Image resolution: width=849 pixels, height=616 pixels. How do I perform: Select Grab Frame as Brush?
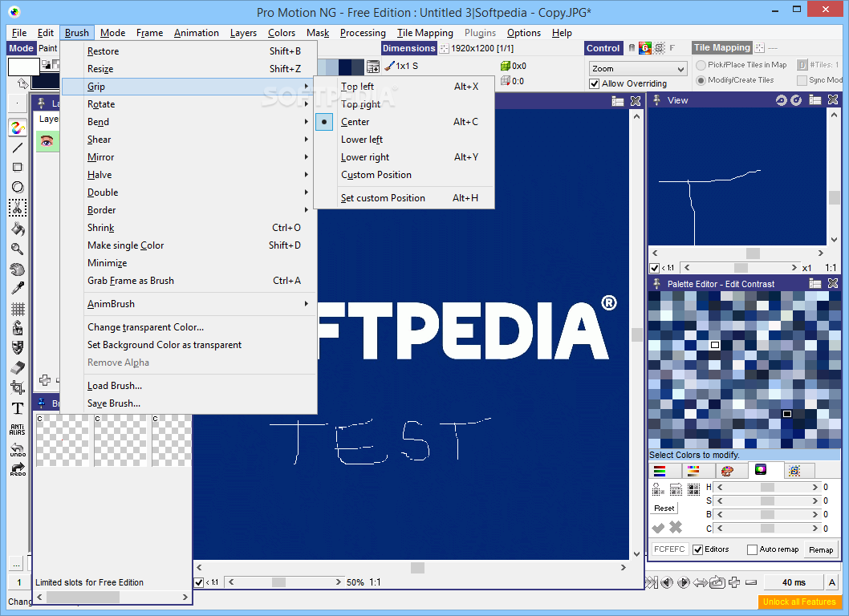[x=188, y=281]
